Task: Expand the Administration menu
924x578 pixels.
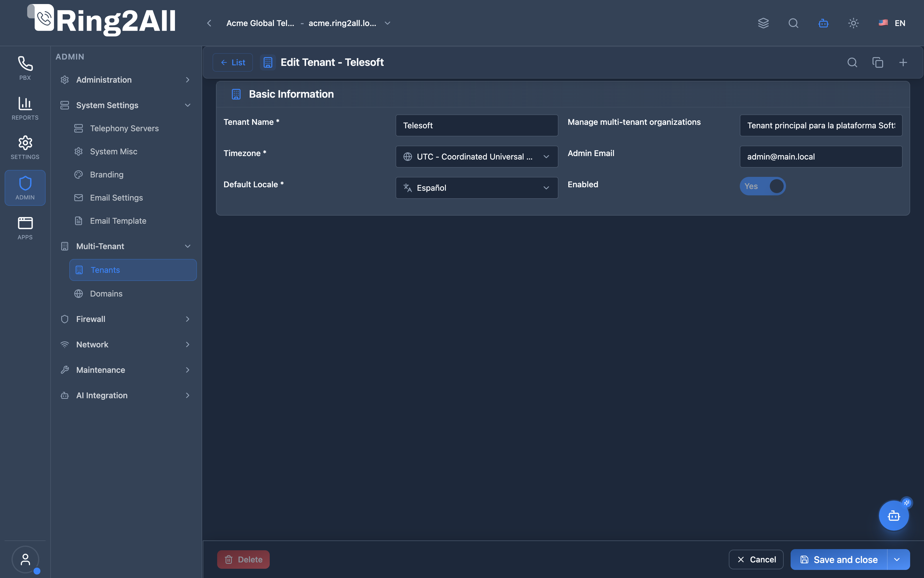Action: (125, 79)
